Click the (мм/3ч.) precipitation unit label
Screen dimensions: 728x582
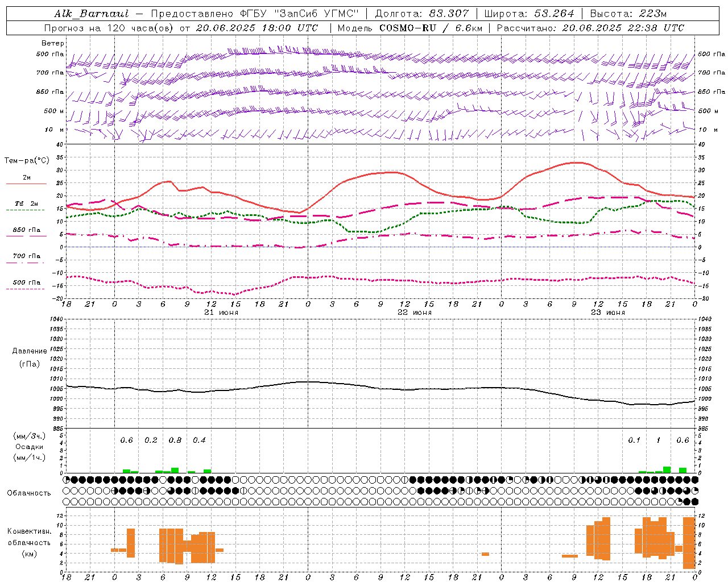(30, 436)
